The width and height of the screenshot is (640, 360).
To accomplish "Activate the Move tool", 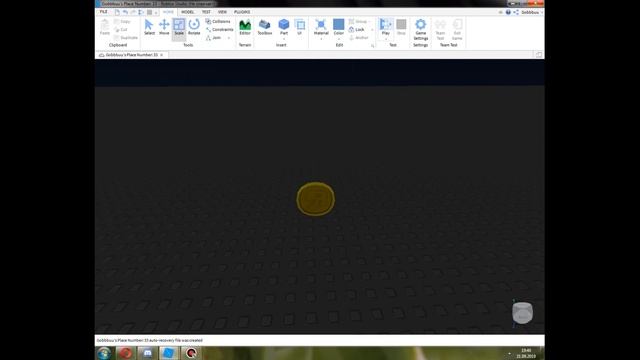I will click(164, 27).
